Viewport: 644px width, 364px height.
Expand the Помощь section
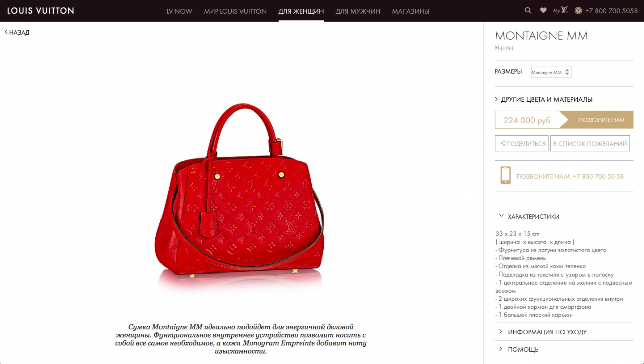519,349
